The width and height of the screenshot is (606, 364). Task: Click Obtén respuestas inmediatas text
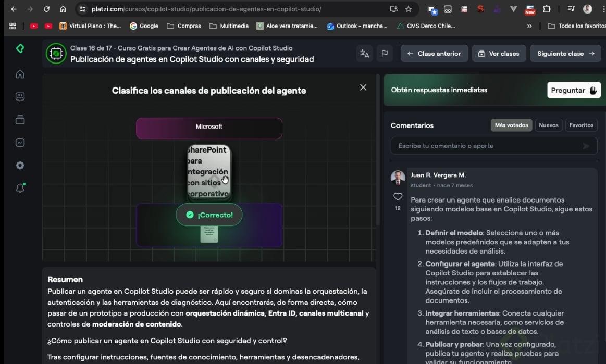pyautogui.click(x=439, y=90)
